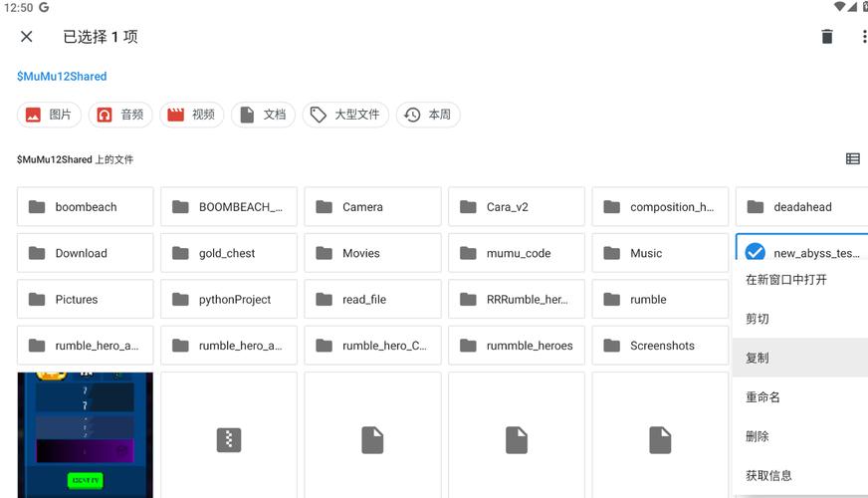
Task: Click the $MuMu12Shared breadcrumb link
Action: pyautogui.click(x=62, y=77)
